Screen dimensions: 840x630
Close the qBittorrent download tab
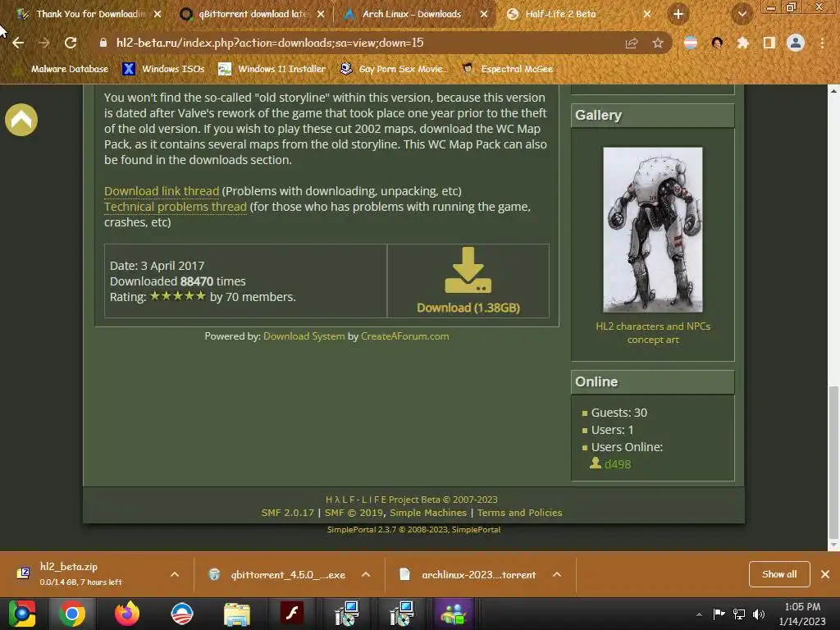click(x=321, y=14)
